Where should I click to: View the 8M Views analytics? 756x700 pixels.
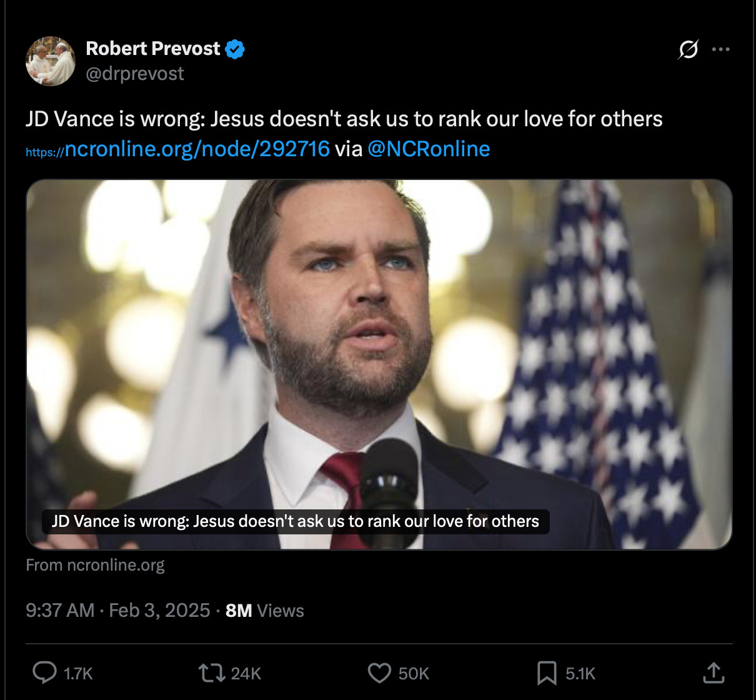[x=265, y=610]
